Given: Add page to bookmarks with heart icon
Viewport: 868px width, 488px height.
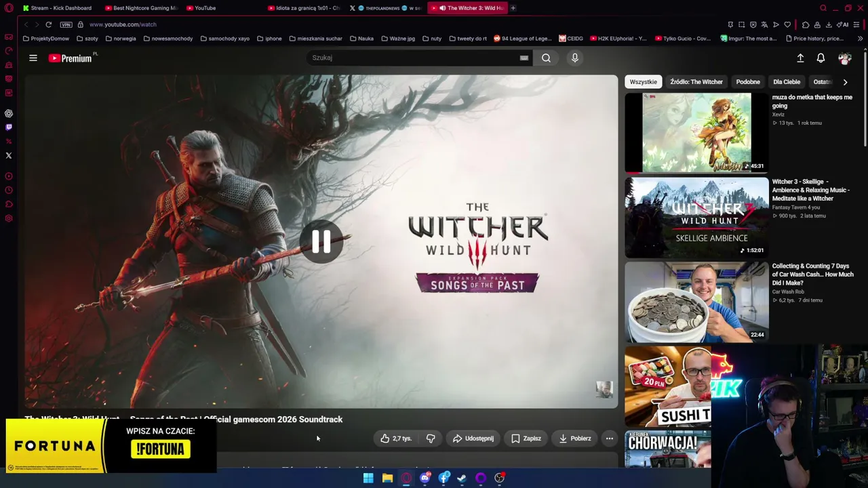Looking at the screenshot, I should tap(787, 25).
